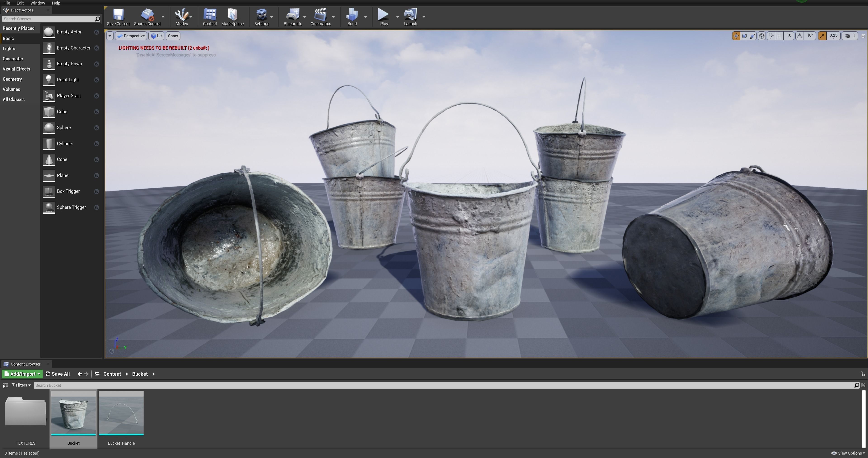Click the Cube actor icon
Image resolution: width=868 pixels, height=458 pixels.
click(x=49, y=112)
